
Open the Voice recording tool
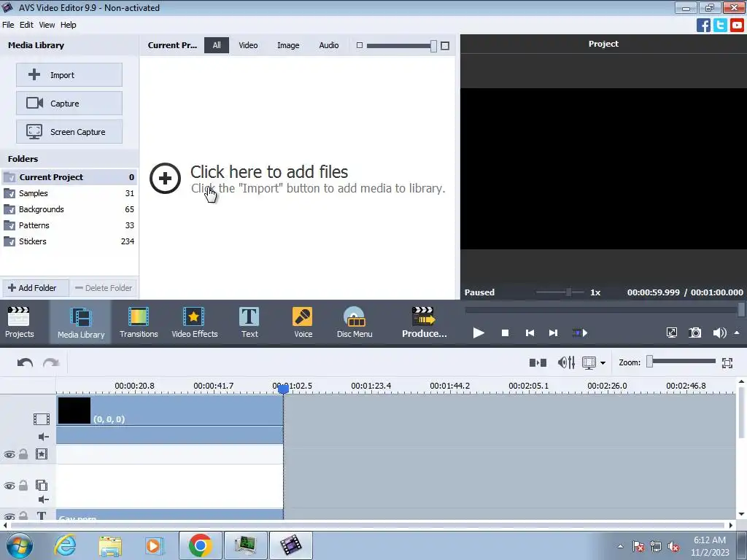pyautogui.click(x=303, y=322)
